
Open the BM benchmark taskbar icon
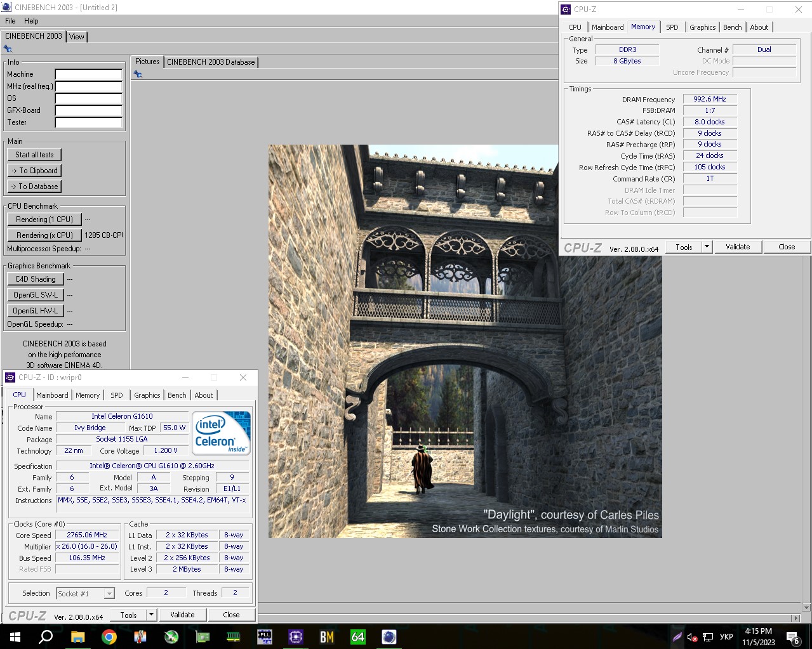point(327,636)
